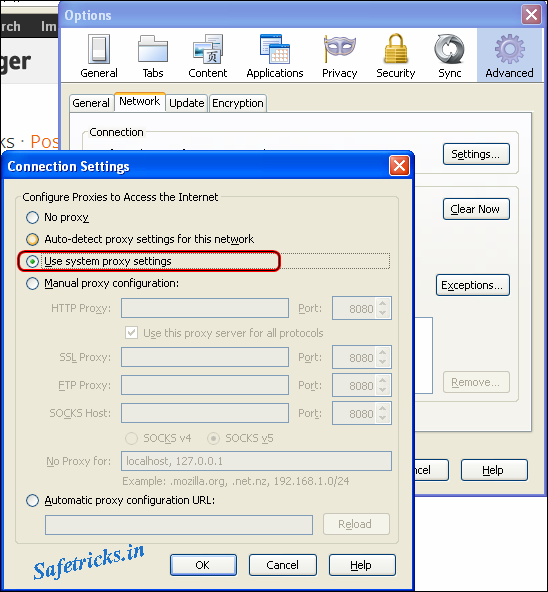Open Exceptions... in Options window

click(x=472, y=285)
